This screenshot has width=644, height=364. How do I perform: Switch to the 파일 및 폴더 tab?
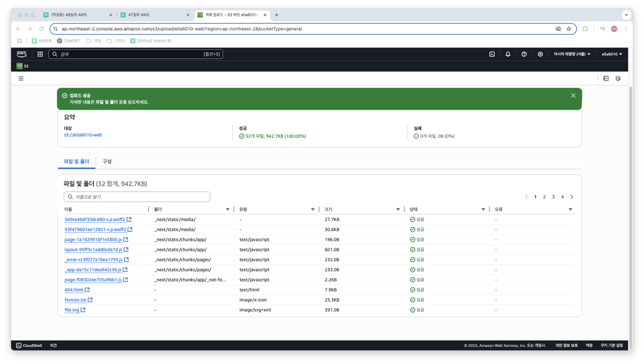[x=76, y=162]
